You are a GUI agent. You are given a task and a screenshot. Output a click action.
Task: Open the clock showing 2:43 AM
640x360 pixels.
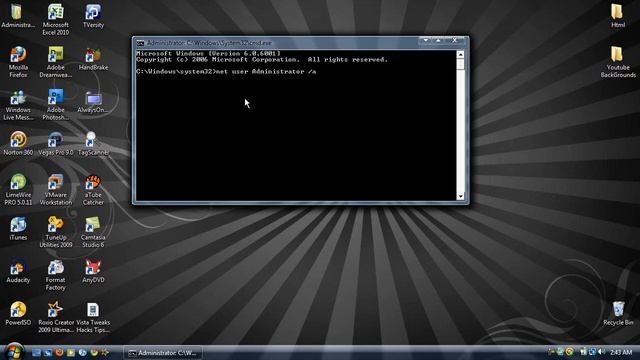point(621,352)
